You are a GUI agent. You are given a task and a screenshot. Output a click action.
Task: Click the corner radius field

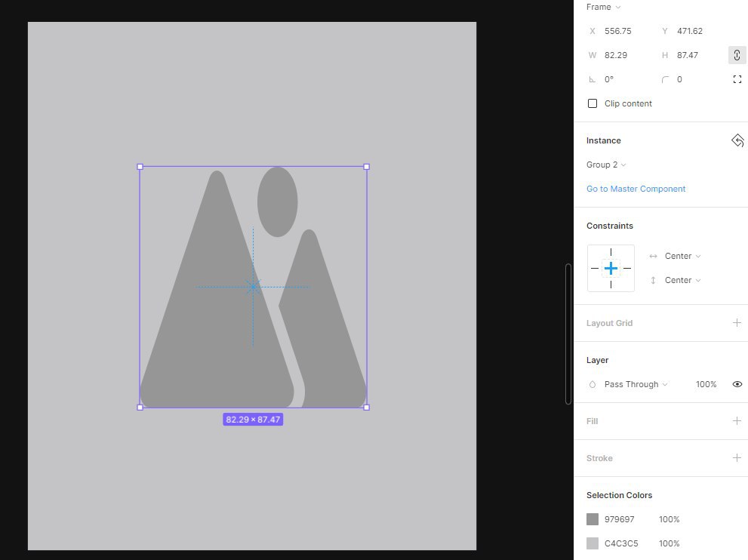[679, 80]
